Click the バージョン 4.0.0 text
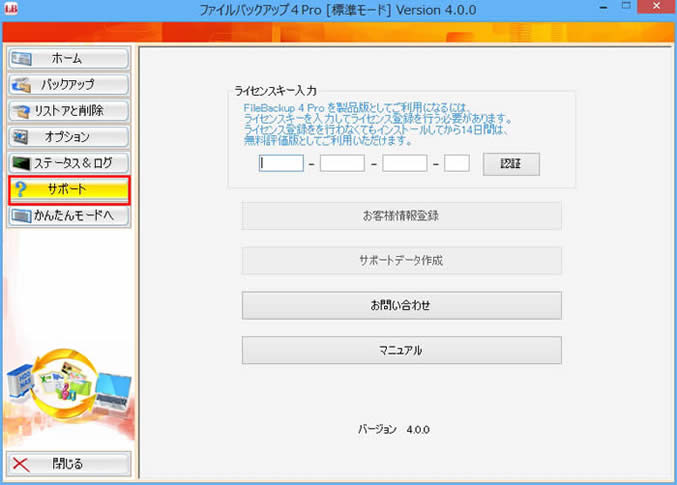677x485 pixels. (393, 429)
